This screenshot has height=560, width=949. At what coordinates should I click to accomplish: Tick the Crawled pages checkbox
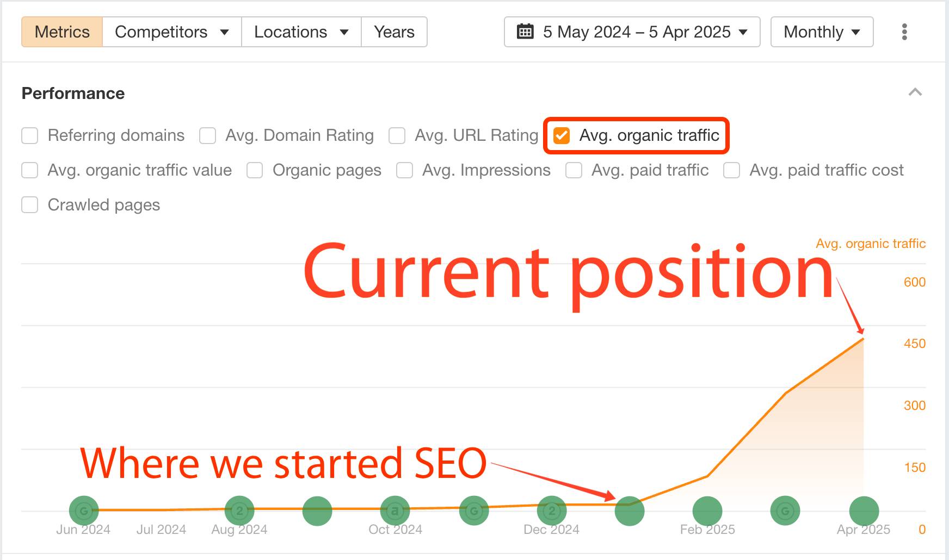click(30, 205)
